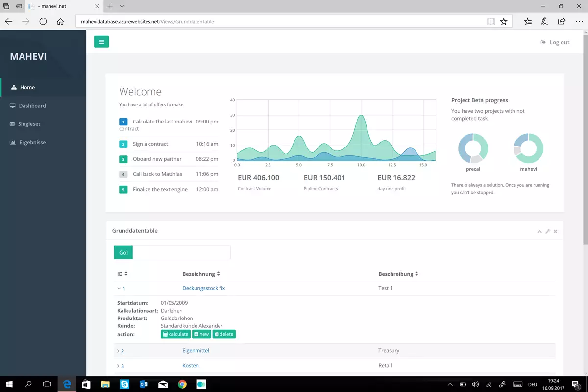Click the MAHEVI logo text
Image resolution: width=588 pixels, height=392 pixels.
click(28, 57)
